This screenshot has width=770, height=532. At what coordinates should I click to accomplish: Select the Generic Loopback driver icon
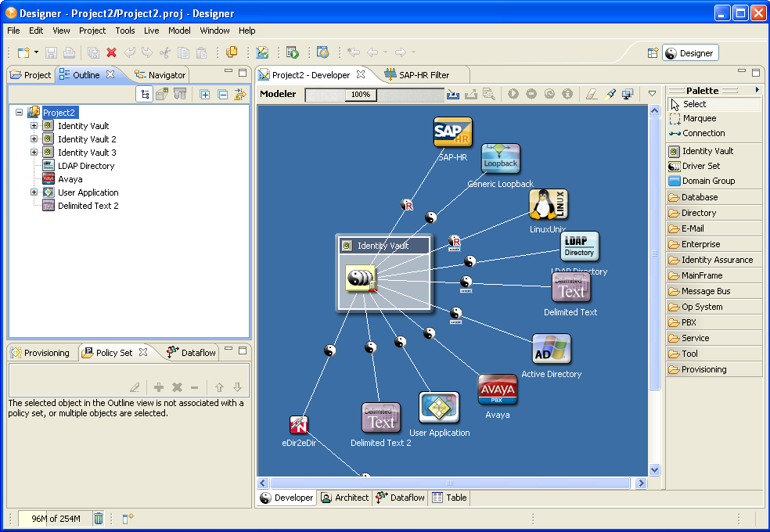[x=500, y=159]
